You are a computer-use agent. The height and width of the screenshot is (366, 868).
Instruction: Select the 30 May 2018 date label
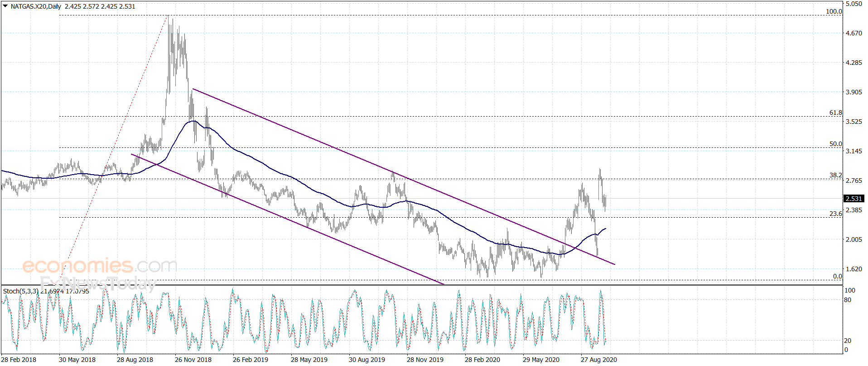point(77,360)
